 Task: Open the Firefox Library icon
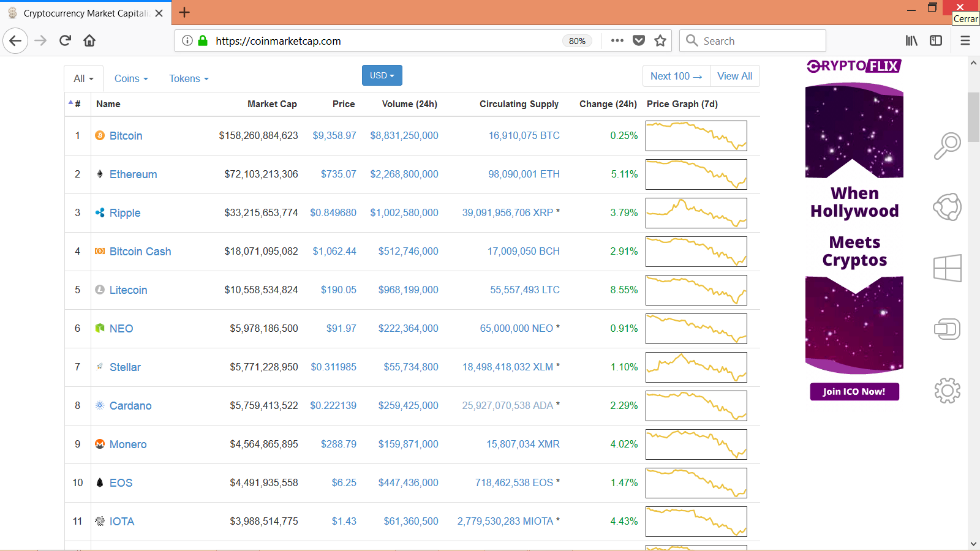tap(911, 40)
